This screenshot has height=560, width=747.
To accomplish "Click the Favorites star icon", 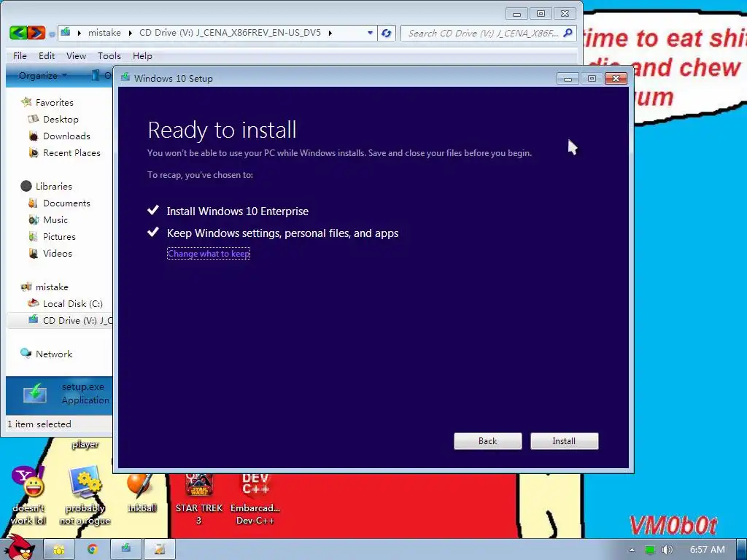I will (x=26, y=101).
